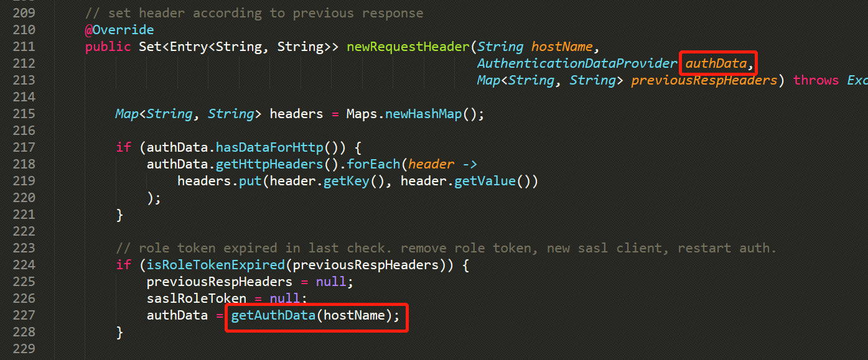Click the headers variable on line 215

296,114
